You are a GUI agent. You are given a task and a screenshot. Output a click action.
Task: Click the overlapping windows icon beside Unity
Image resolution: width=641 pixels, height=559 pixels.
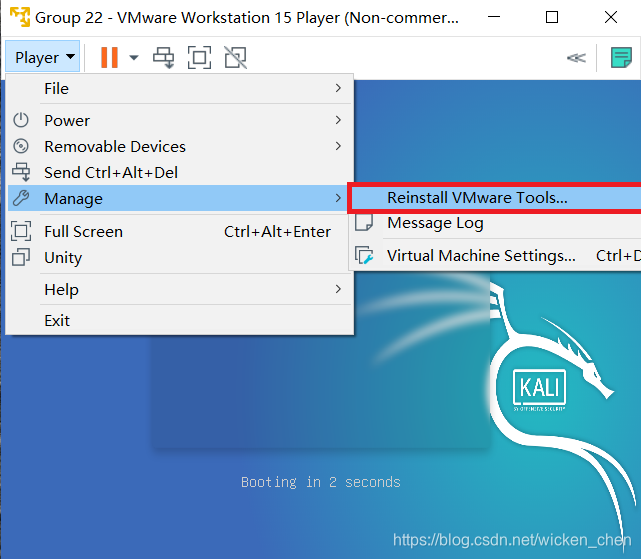click(x=21, y=257)
